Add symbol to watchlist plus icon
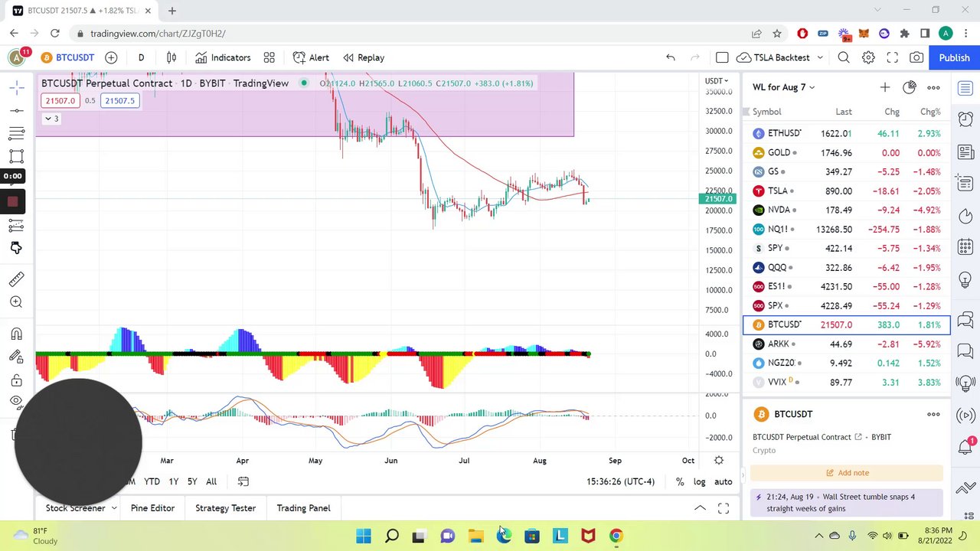The width and height of the screenshot is (980, 551). point(885,87)
